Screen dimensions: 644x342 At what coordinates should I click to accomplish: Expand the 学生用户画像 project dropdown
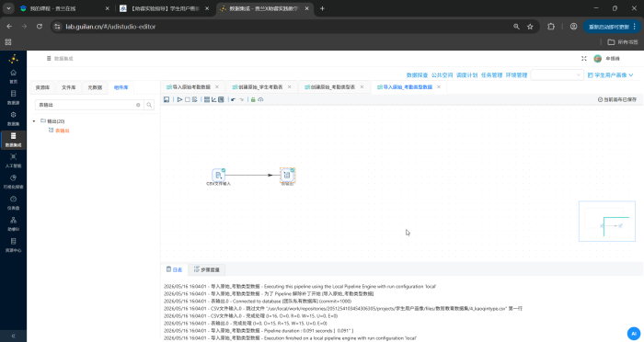pyautogui.click(x=610, y=75)
